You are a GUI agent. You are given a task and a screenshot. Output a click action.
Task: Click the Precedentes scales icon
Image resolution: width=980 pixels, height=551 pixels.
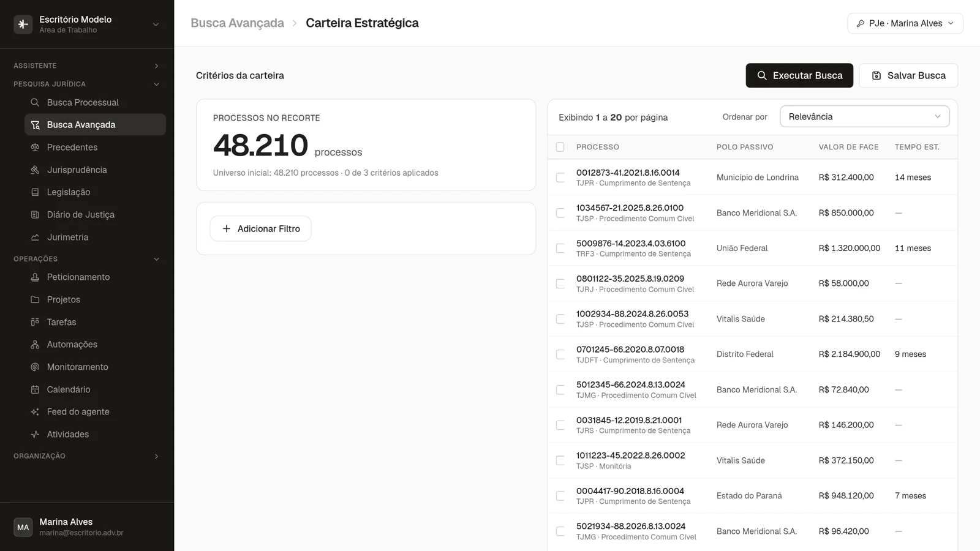tap(35, 147)
